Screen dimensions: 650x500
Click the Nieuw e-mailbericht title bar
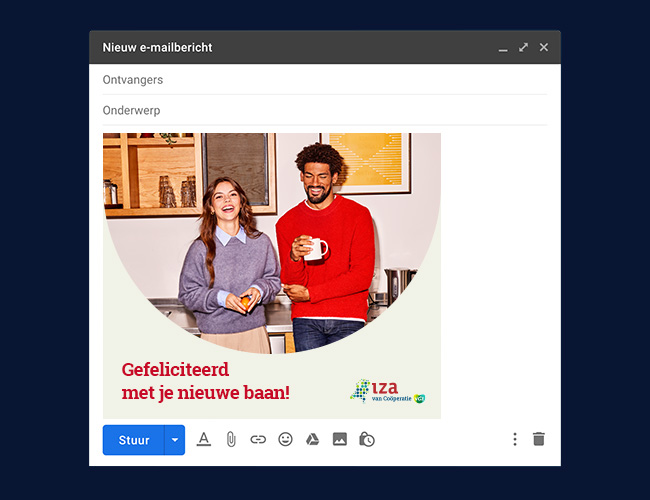(x=300, y=47)
